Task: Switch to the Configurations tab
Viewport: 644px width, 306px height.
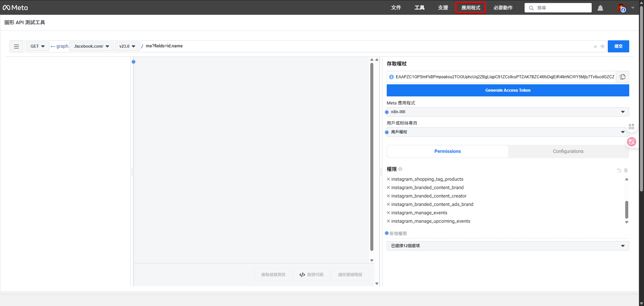Action: [x=568, y=151]
